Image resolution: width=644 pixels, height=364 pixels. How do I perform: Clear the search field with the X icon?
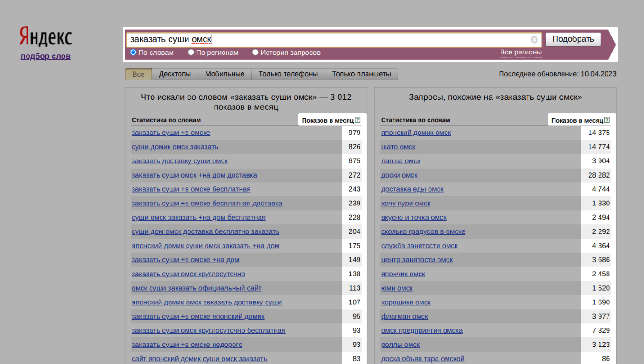tap(534, 40)
